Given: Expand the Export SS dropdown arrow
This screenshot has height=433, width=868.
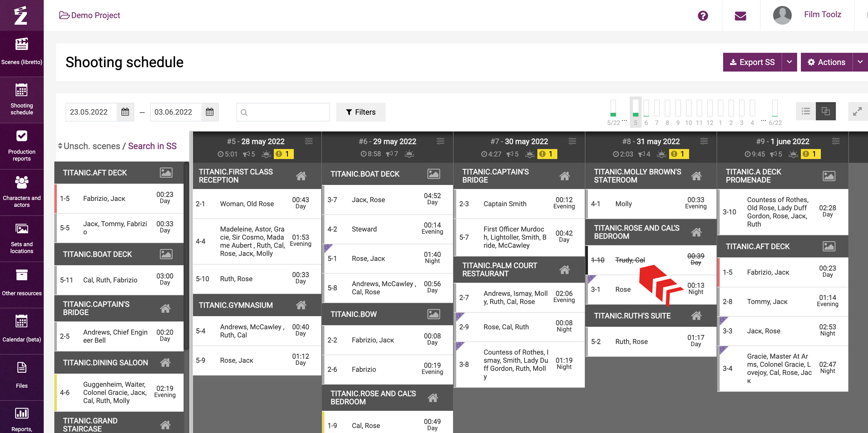Looking at the screenshot, I should click(x=789, y=62).
